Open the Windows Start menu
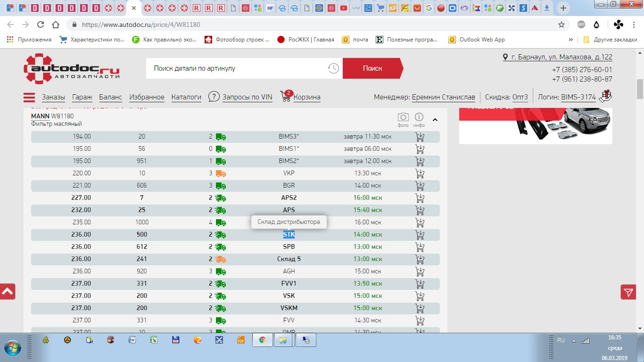 [13, 346]
